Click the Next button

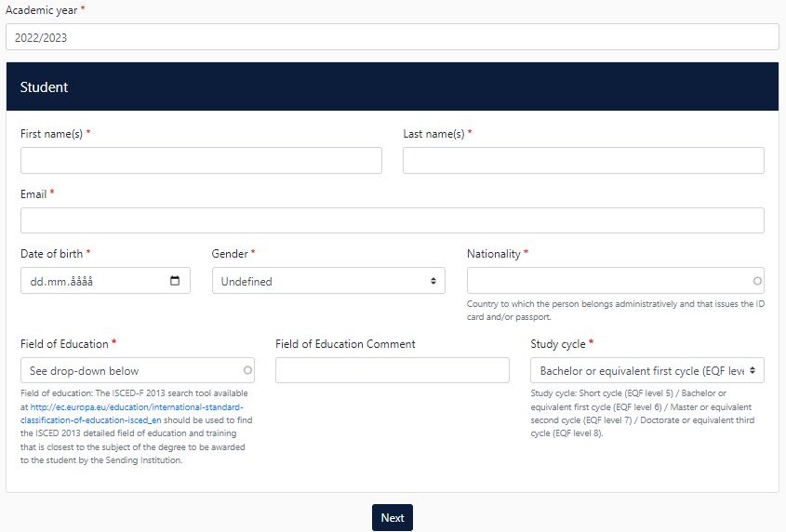[392, 518]
